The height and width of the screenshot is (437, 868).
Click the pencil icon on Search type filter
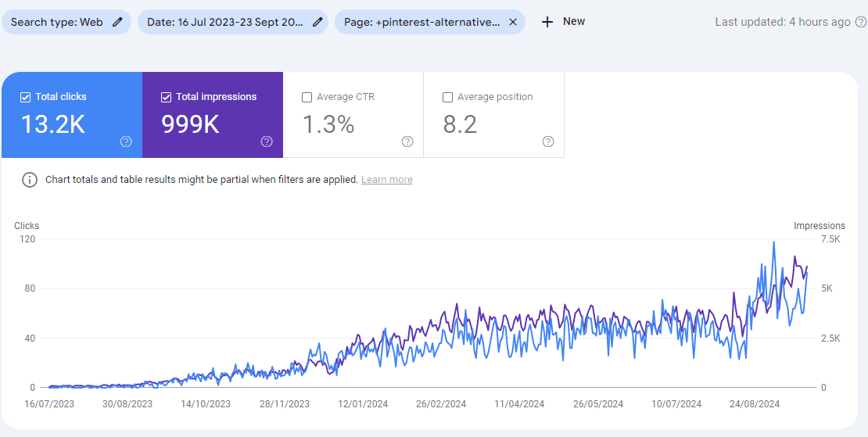point(117,22)
